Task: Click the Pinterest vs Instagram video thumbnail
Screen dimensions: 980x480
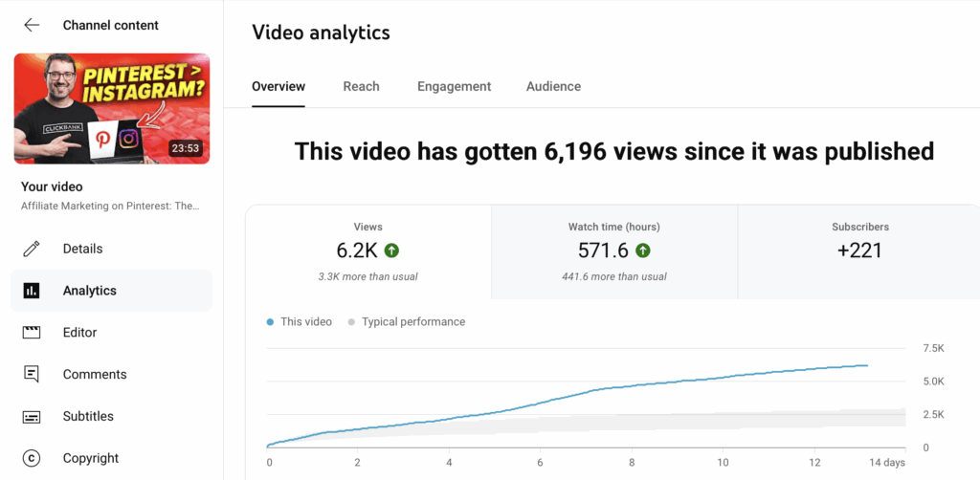Action: coord(112,109)
